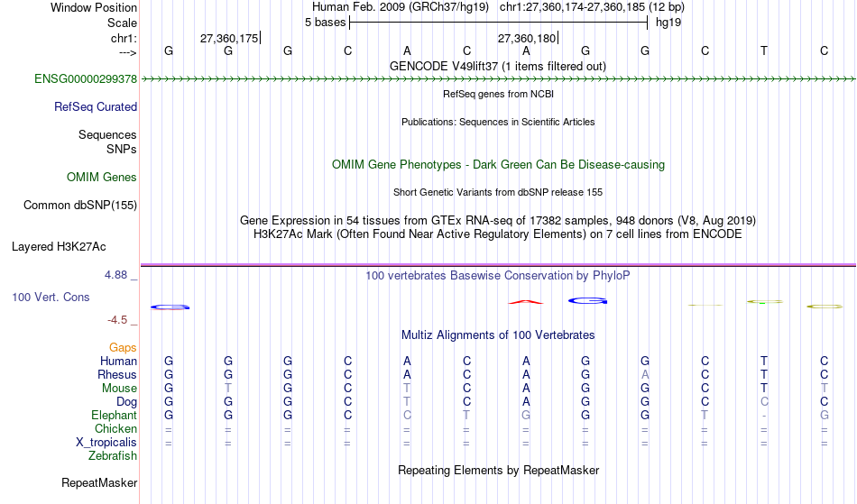This screenshot has width=857, height=504.
Task: Select the Dog species label
Action: [127, 402]
